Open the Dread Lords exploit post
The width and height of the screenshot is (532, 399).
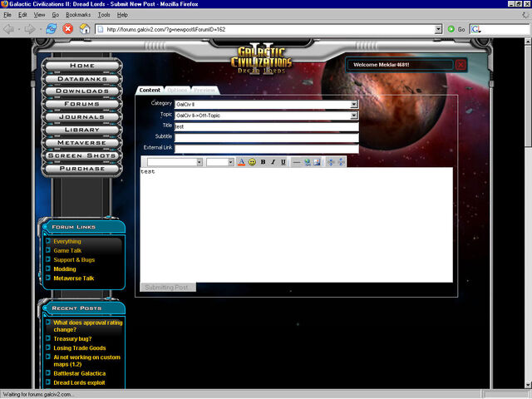tap(79, 382)
